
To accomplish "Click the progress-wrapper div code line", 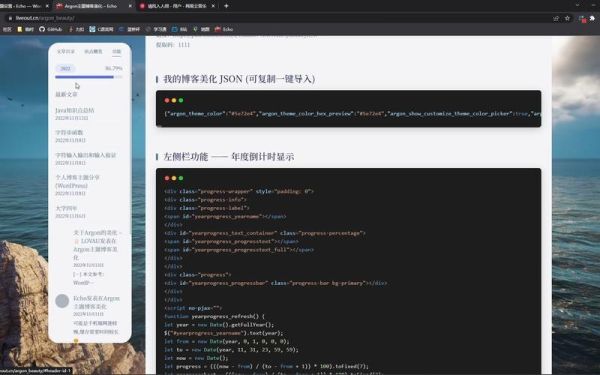I will point(239,191).
